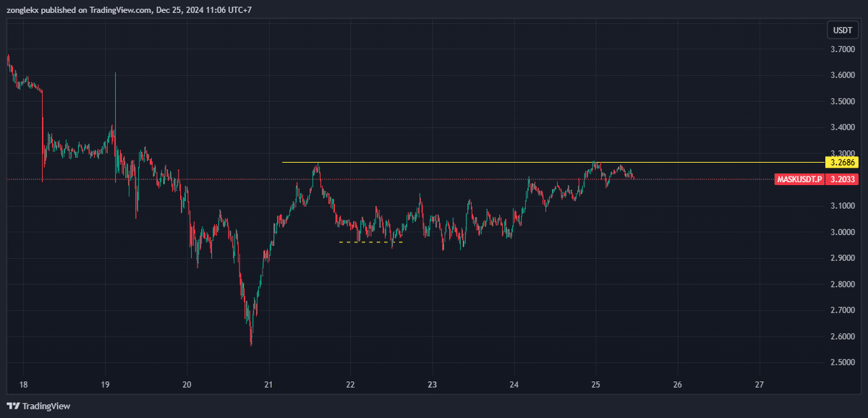Screen dimensions: 868x418
Task: Click the 3.6000 price axis label
Action: click(x=843, y=75)
